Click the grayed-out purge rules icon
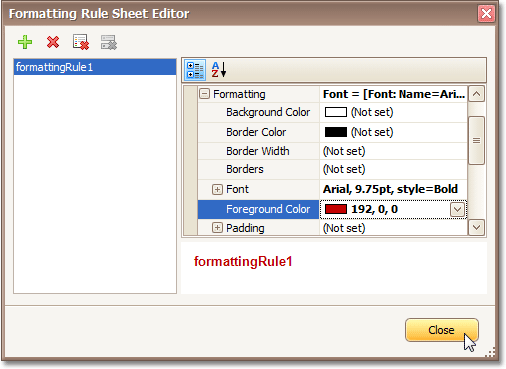The image size is (506, 369). click(109, 42)
